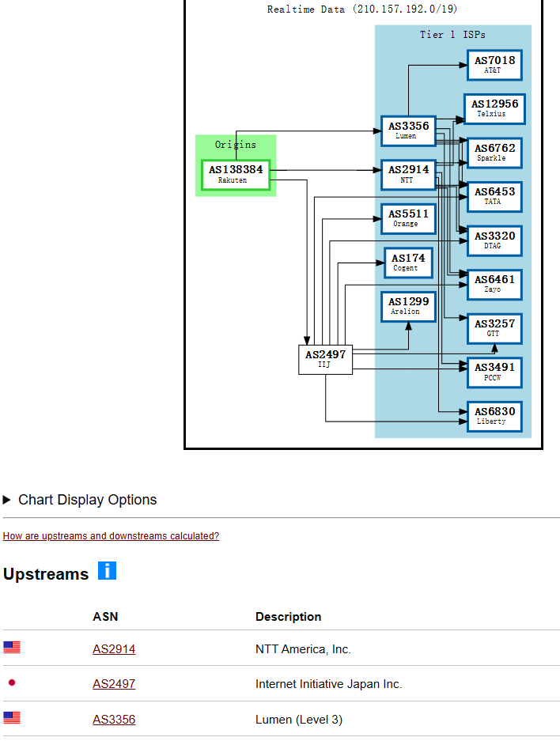The image size is (560, 741).
Task: Click the 'Internet Initiative Japan Inc.' description
Action: click(x=328, y=684)
